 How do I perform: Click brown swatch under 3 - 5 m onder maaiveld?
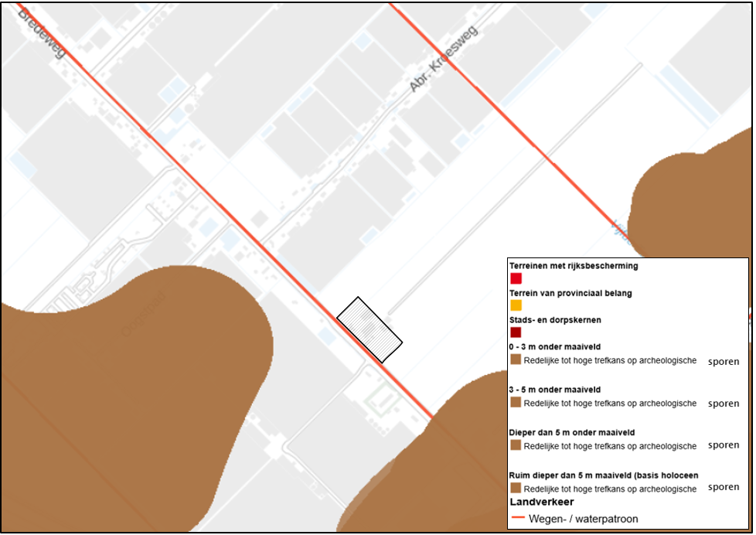pos(516,402)
